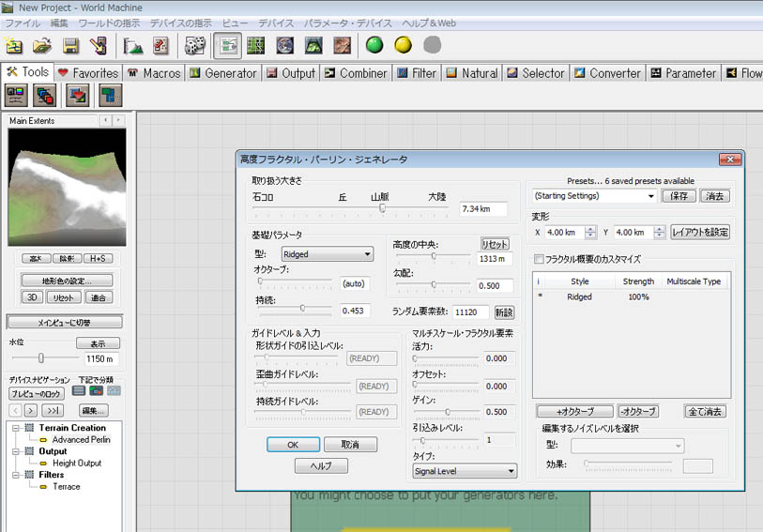Screen dimensions: 763x532
Task: Click the green build status button
Action: (374, 45)
